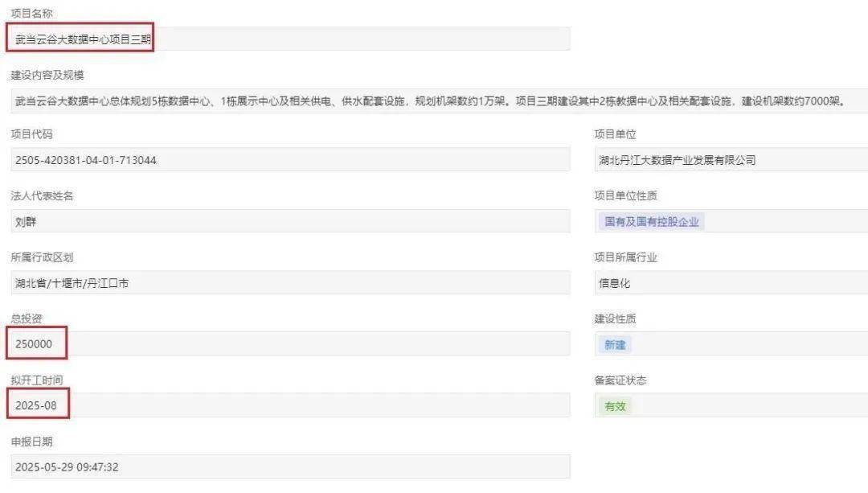Click the 申报日期 label
The height and width of the screenshot is (493, 868).
pos(32,442)
